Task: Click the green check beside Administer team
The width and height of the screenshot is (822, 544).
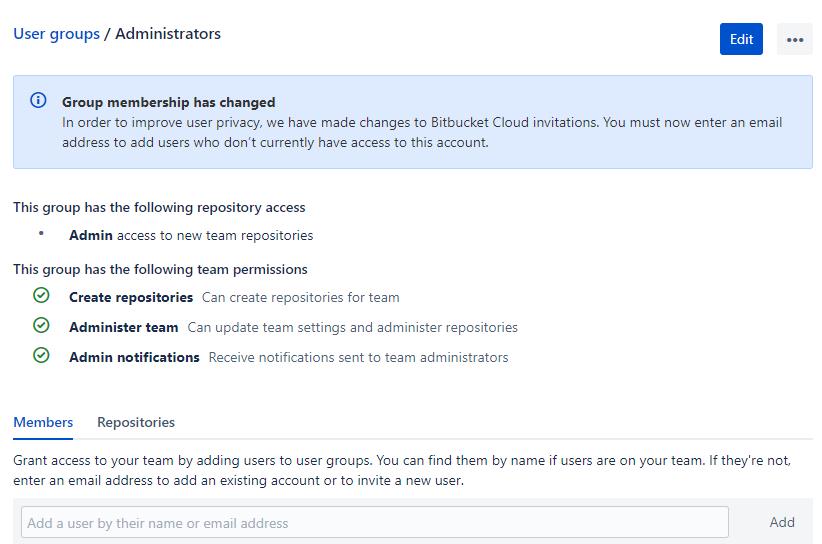Action: pos(41,325)
